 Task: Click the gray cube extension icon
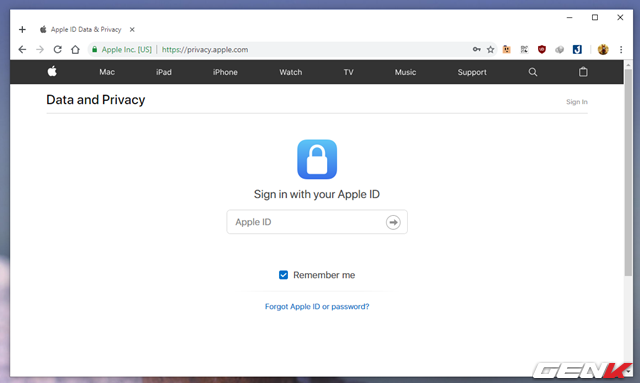pyautogui.click(x=559, y=49)
